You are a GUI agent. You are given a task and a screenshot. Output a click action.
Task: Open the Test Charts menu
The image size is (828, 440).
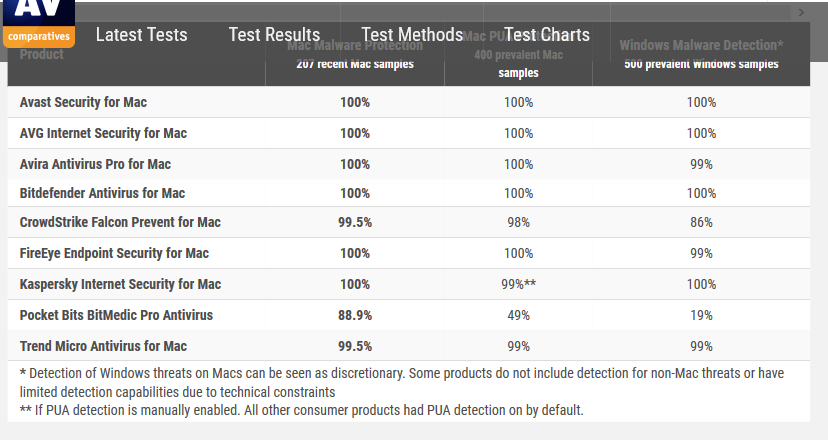point(547,35)
